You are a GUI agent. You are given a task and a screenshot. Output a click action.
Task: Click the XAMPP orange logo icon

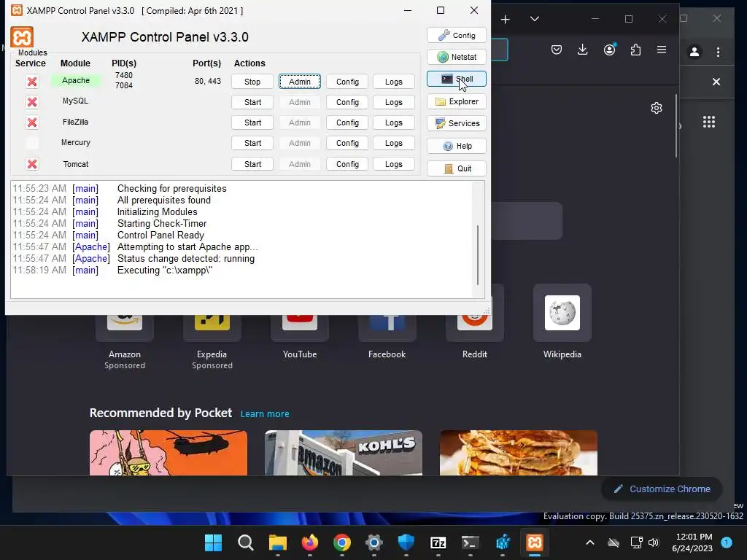tap(22, 37)
